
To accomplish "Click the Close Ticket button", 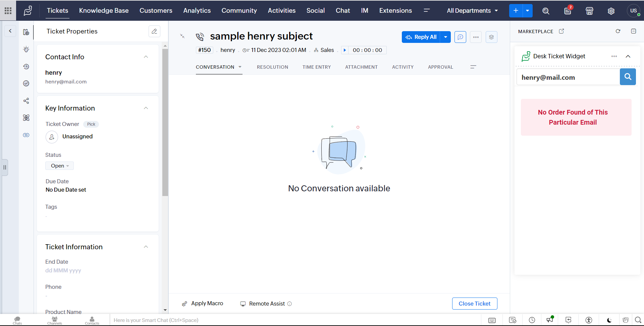I will coord(474,304).
